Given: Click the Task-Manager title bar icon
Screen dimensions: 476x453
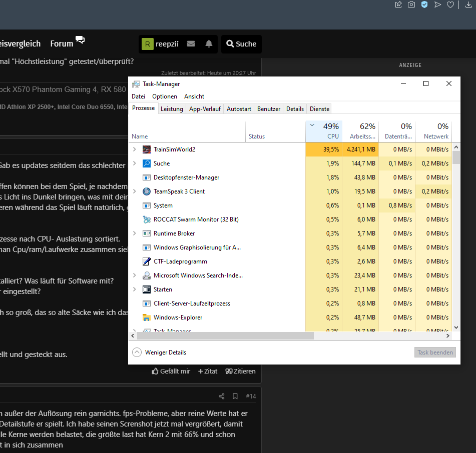Looking at the screenshot, I should click(136, 84).
